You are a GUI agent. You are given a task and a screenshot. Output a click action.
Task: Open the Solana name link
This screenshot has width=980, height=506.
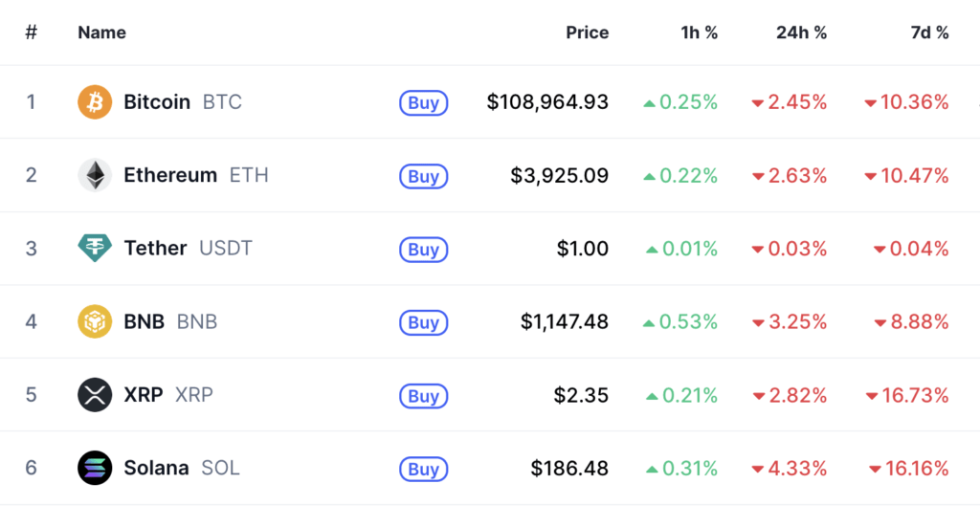point(156,469)
